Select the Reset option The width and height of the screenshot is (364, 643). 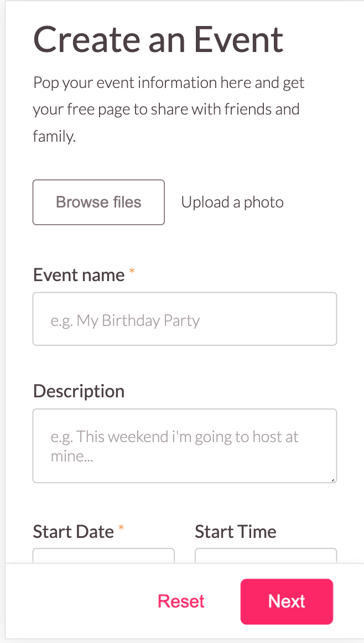(x=181, y=601)
